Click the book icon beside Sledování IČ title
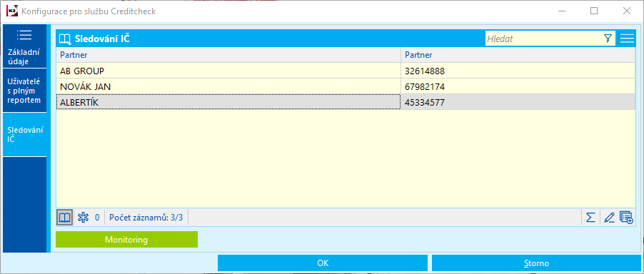The height and width of the screenshot is (274, 644). coord(65,39)
